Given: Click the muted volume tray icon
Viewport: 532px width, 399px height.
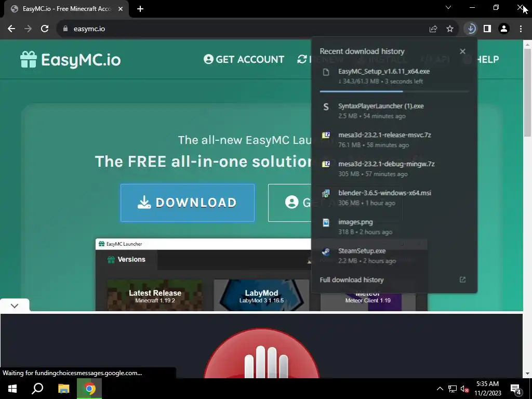Looking at the screenshot, I should pos(464,389).
